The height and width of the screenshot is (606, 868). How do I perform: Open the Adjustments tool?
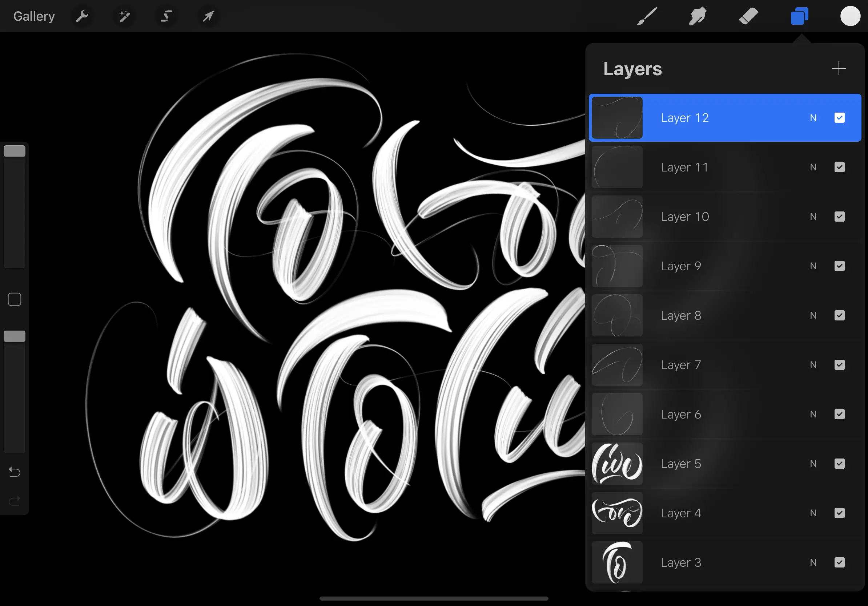click(x=125, y=16)
